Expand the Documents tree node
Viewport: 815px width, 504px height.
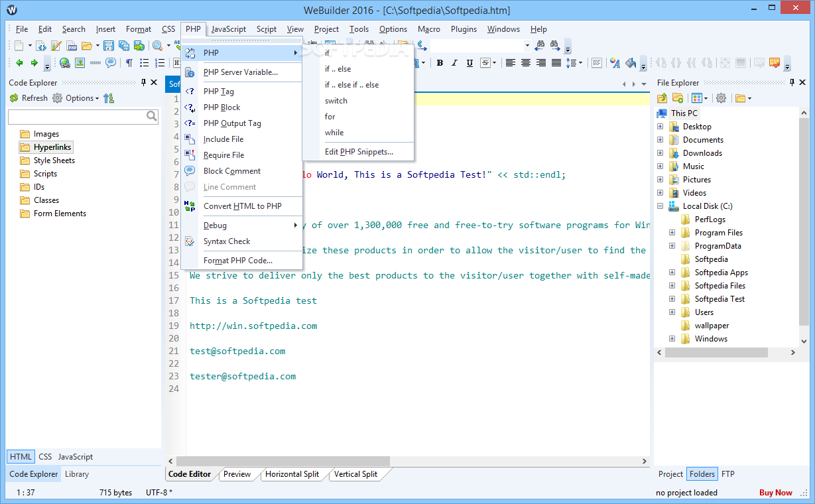(660, 139)
